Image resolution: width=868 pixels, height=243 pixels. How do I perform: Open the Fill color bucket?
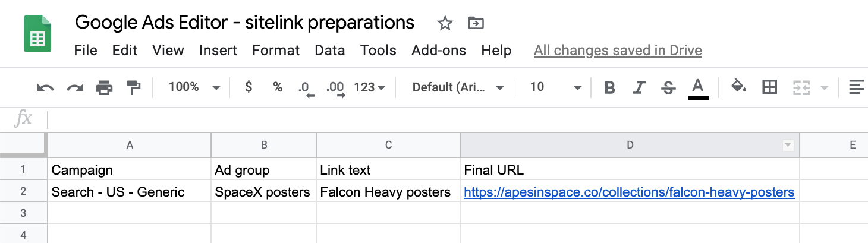(x=738, y=87)
